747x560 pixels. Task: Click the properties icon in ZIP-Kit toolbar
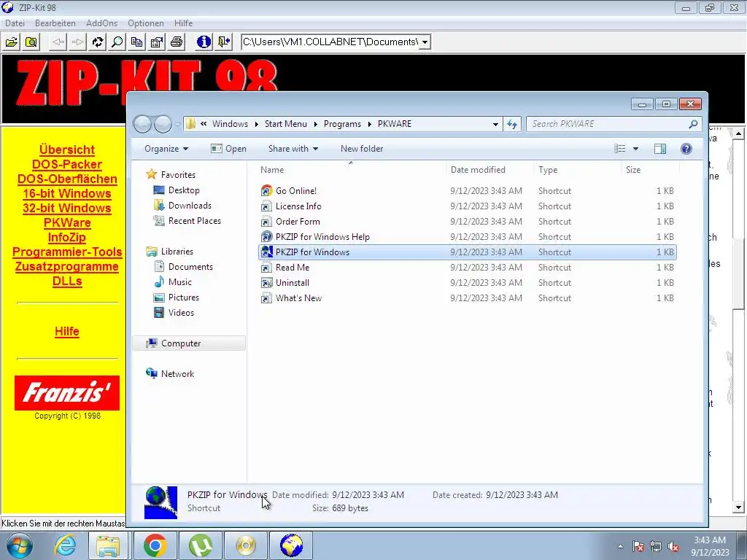pyautogui.click(x=157, y=42)
